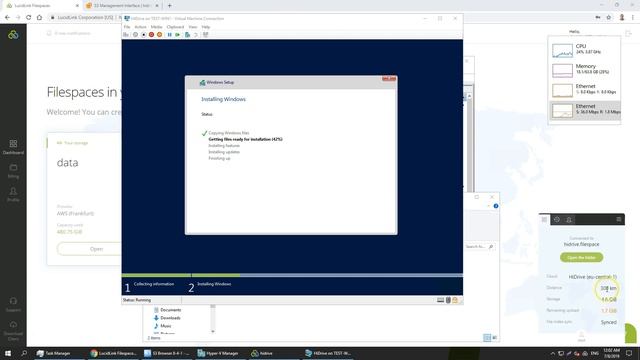
Task: Open the Windows notification center
Action: [x=629, y=353]
